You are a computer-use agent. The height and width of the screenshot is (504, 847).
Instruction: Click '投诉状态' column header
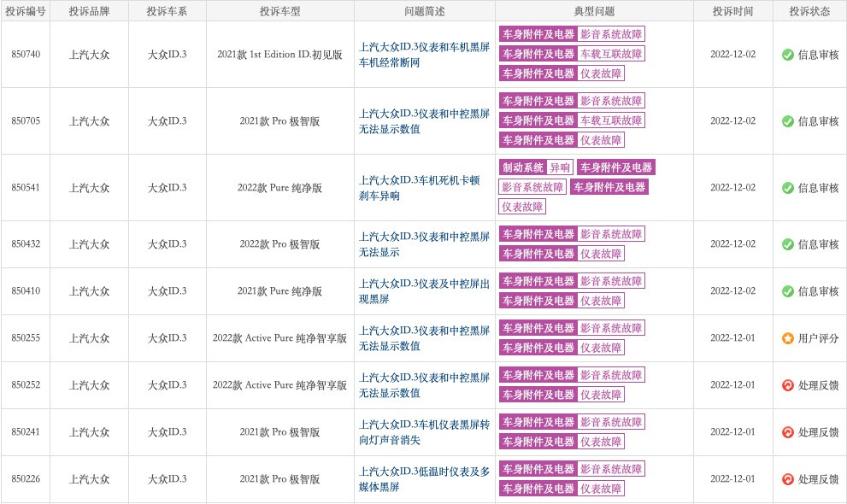[x=809, y=11]
